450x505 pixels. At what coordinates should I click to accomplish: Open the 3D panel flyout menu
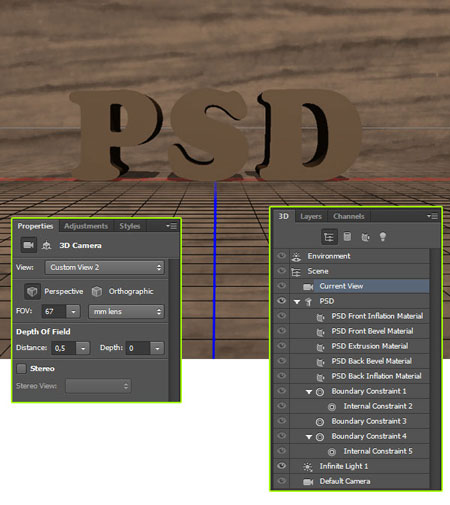(432, 216)
